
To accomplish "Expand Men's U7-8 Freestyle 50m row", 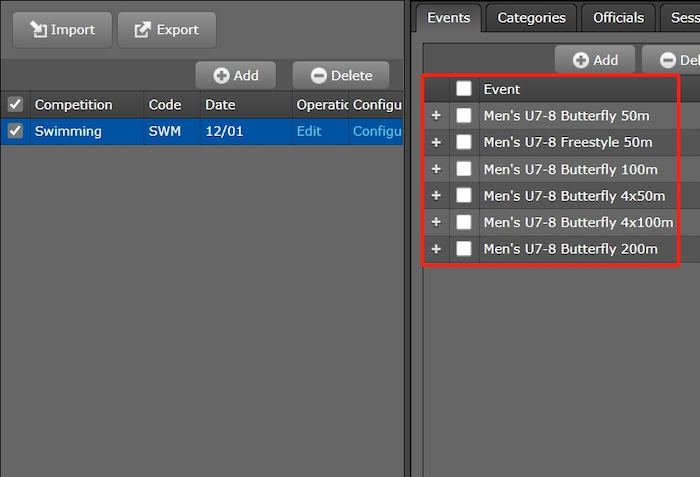I will [436, 142].
